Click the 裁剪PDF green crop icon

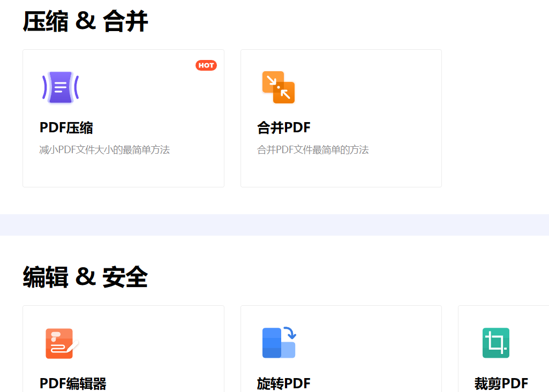(x=496, y=343)
